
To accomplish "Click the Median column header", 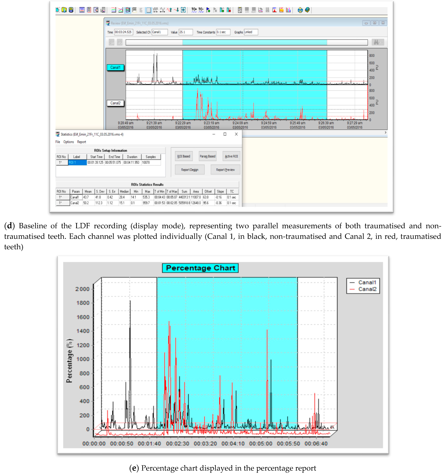I will [124, 191].
